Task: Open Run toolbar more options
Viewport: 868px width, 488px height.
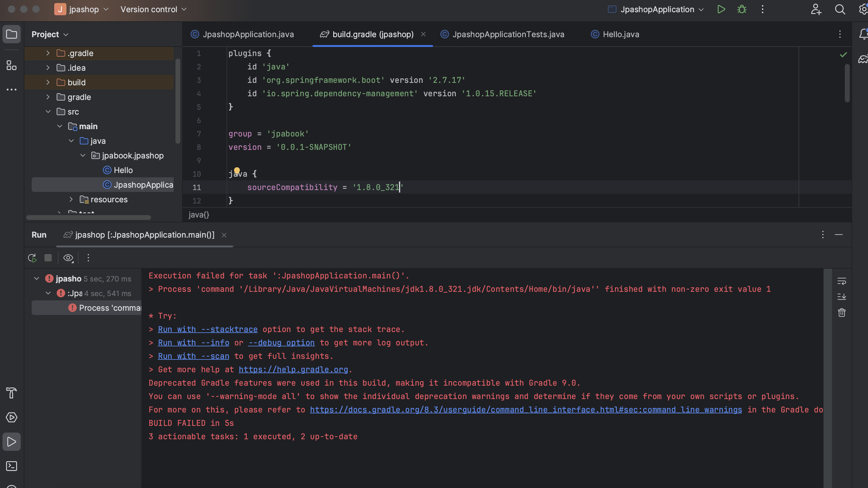Action: click(x=88, y=258)
